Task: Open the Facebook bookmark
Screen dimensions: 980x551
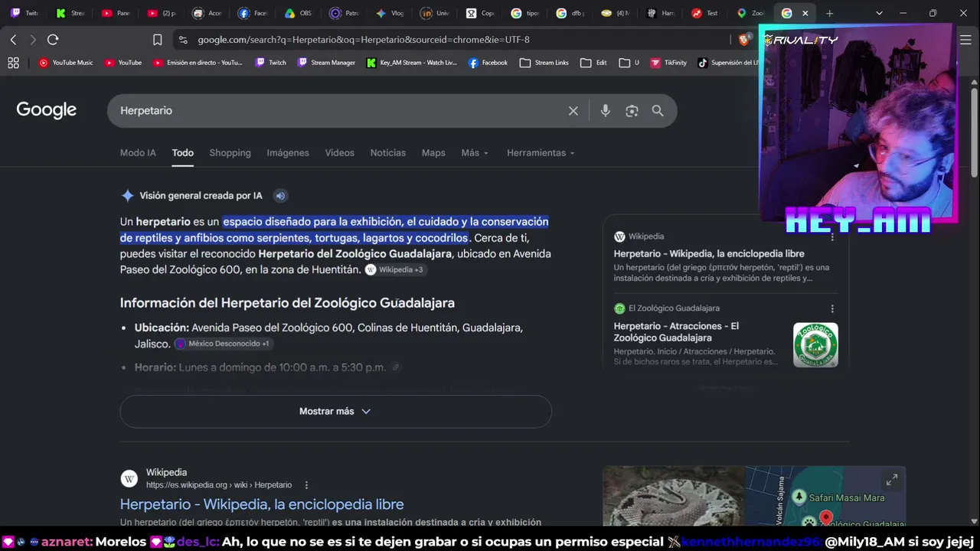Action: pyautogui.click(x=488, y=63)
